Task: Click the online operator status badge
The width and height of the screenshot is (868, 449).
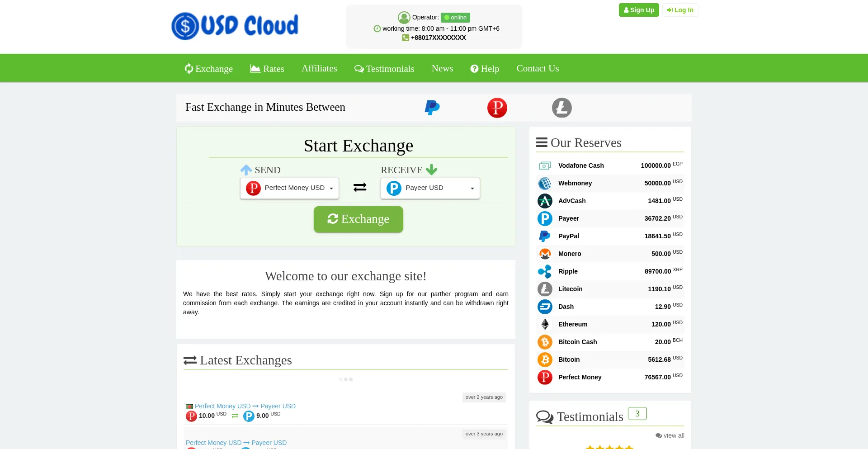Action: click(455, 17)
